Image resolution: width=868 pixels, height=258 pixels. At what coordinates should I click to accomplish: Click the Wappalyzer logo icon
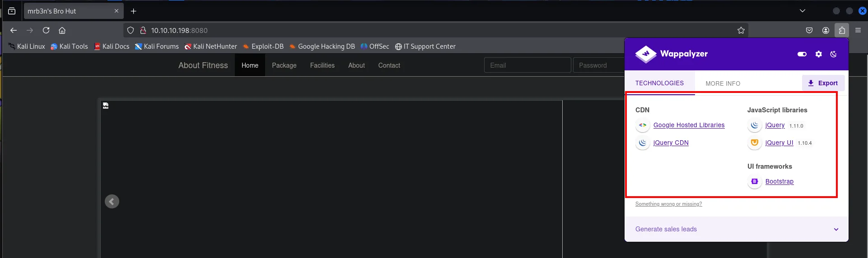(646, 54)
